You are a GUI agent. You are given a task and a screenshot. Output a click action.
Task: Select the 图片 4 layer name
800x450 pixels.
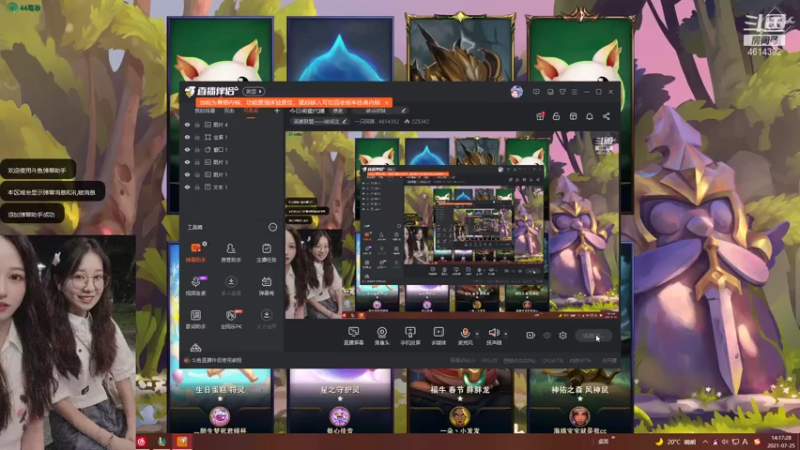(x=220, y=124)
